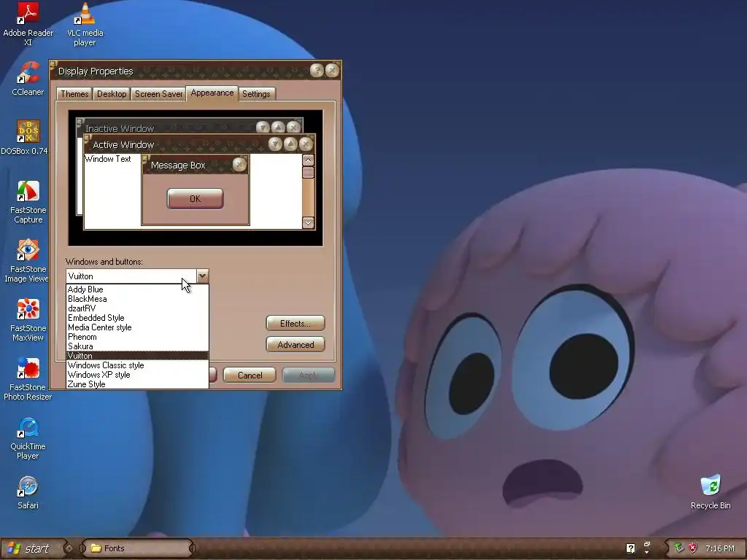Image resolution: width=747 pixels, height=560 pixels.
Task: Click the Display Properties help button
Action: [x=317, y=71]
